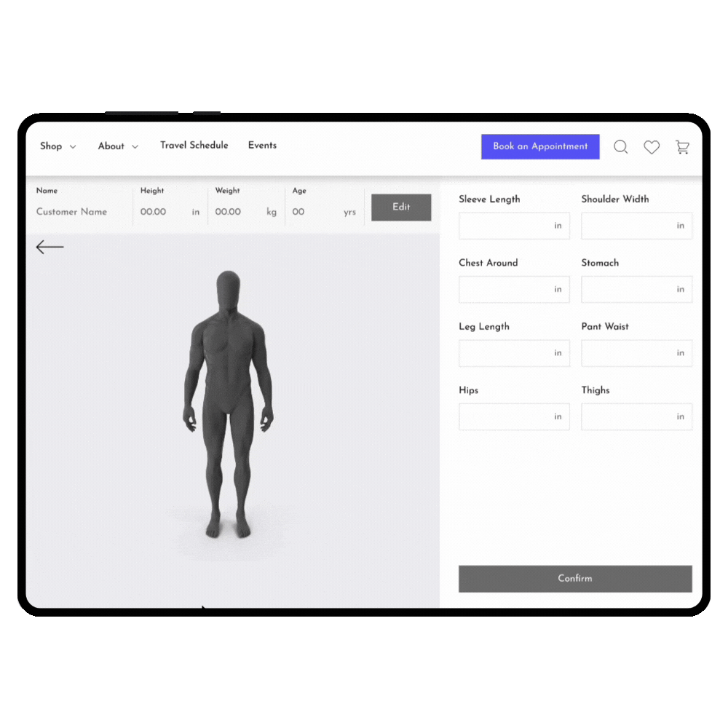Expand the Shop dropdown menu

[58, 146]
